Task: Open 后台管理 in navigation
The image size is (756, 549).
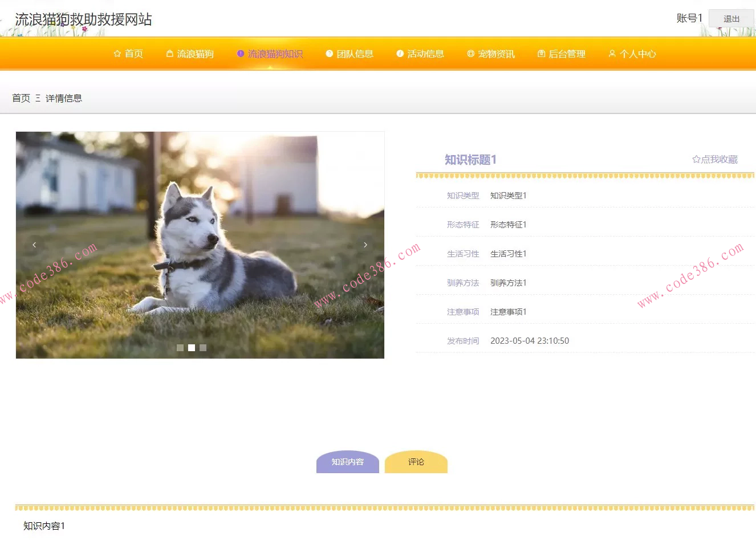Action: click(562, 54)
